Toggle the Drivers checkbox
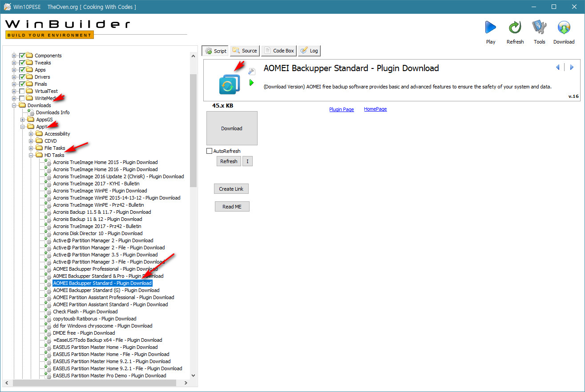This screenshot has height=392, width=585. click(x=22, y=77)
